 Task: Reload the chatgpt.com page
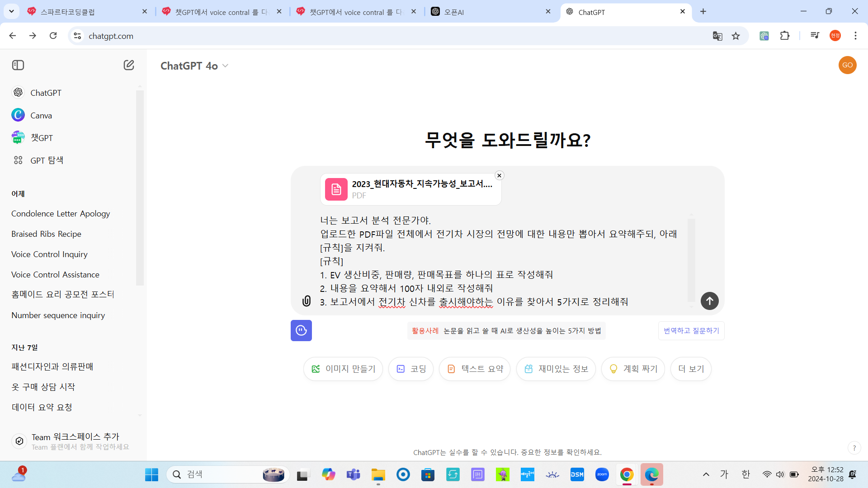coord(53,36)
